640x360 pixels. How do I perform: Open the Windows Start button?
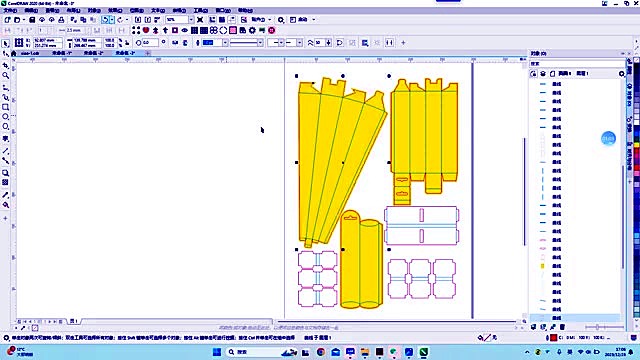click(217, 352)
